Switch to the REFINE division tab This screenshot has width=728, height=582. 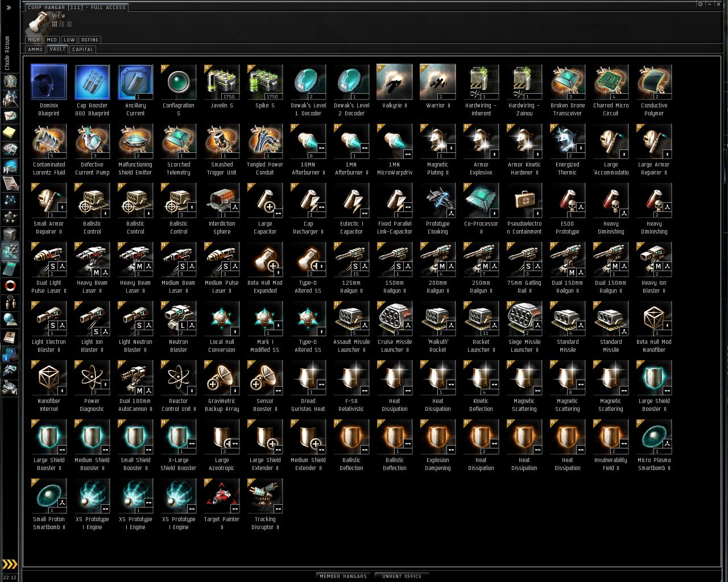[x=90, y=40]
